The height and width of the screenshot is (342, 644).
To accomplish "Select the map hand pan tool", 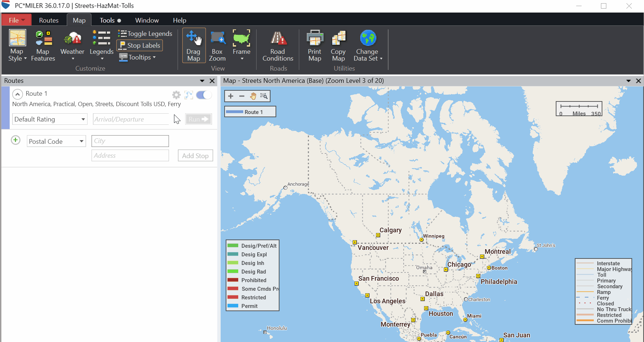I will [253, 96].
